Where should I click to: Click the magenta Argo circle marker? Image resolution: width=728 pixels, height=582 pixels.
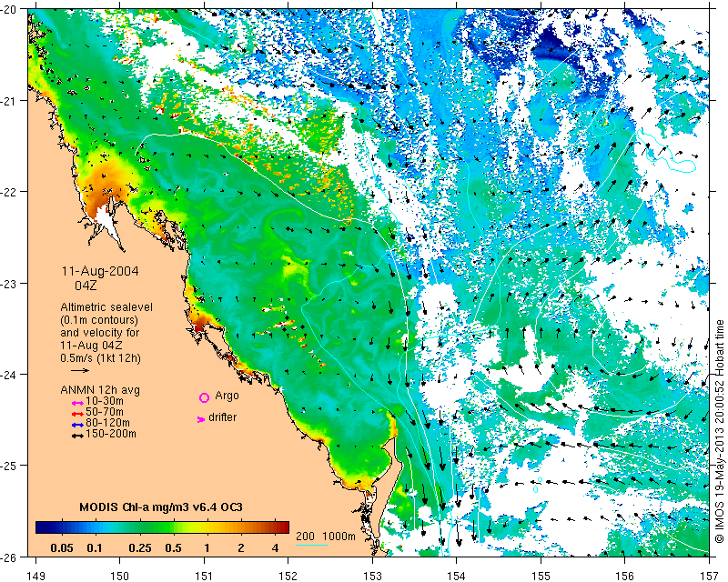coord(204,397)
